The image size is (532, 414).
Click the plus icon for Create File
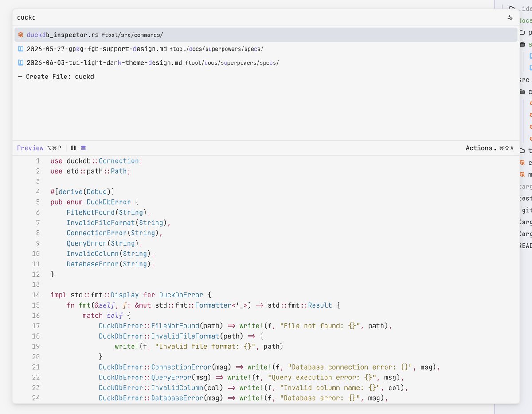point(20,77)
